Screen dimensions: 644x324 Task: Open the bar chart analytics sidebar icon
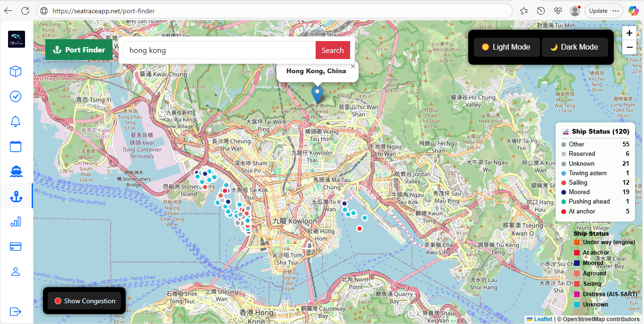16,222
